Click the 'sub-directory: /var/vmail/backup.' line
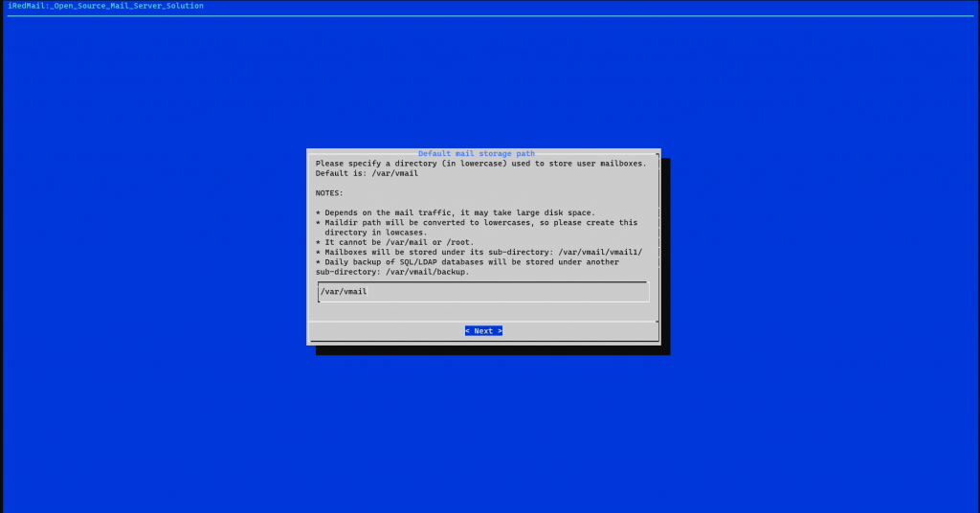980x513 pixels. tap(392, 272)
